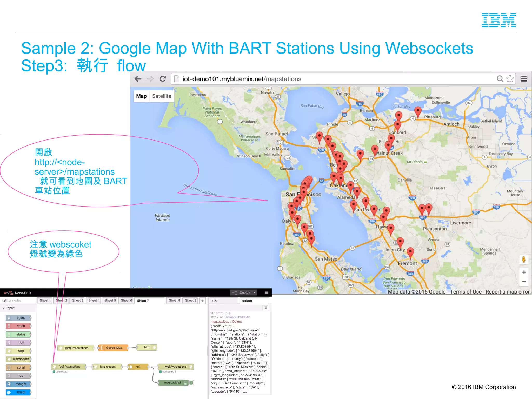This screenshot has width=532, height=399.
Task: Select the tcp palette node
Action: tap(18, 376)
